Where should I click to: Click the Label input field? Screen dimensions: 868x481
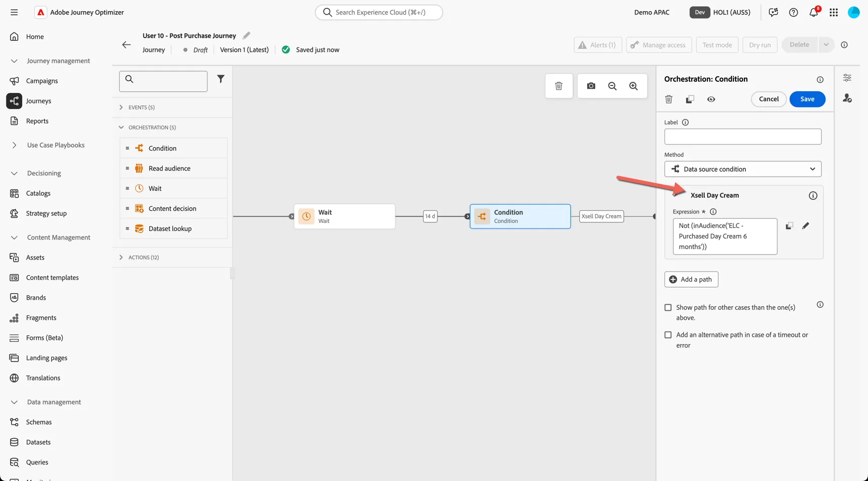[x=742, y=137]
